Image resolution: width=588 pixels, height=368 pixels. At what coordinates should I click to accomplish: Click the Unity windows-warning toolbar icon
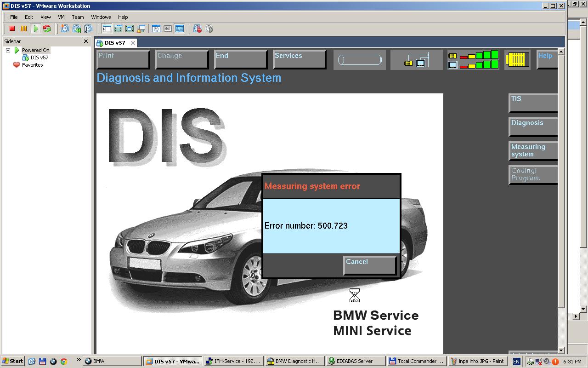coord(141,29)
